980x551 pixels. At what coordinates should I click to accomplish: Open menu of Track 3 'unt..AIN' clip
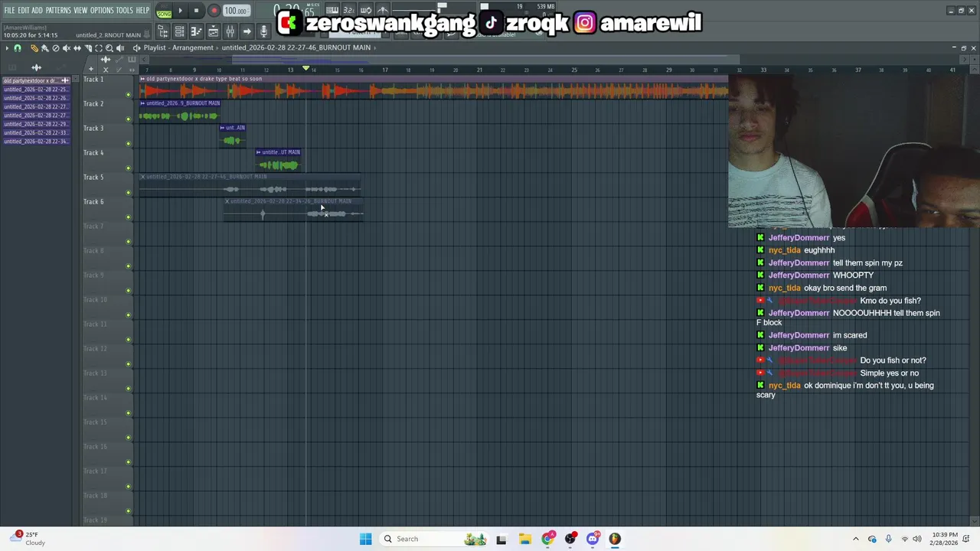coord(222,128)
